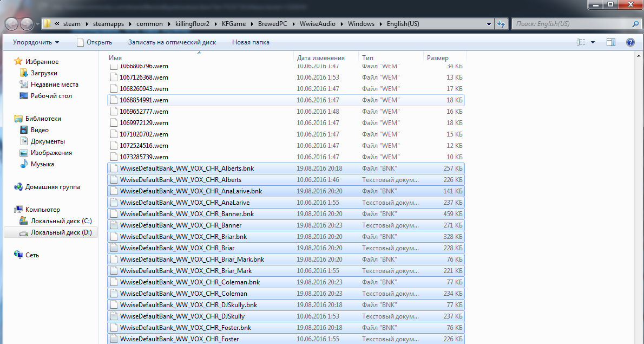Open recent pages dropdown next to Forward
The height and width of the screenshot is (344, 644).
(x=37, y=24)
